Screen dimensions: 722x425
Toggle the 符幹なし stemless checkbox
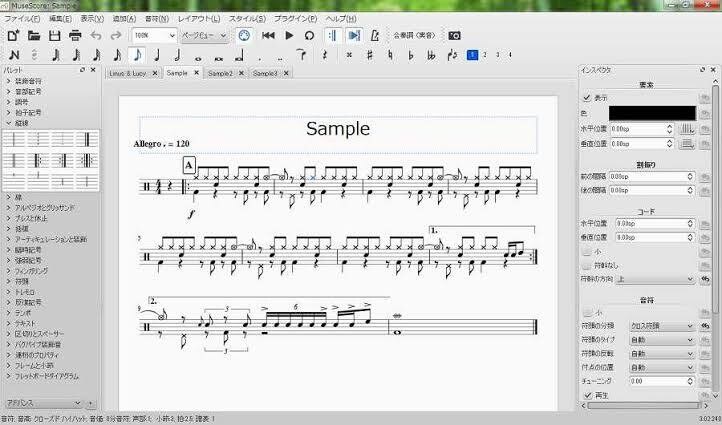pos(586,266)
